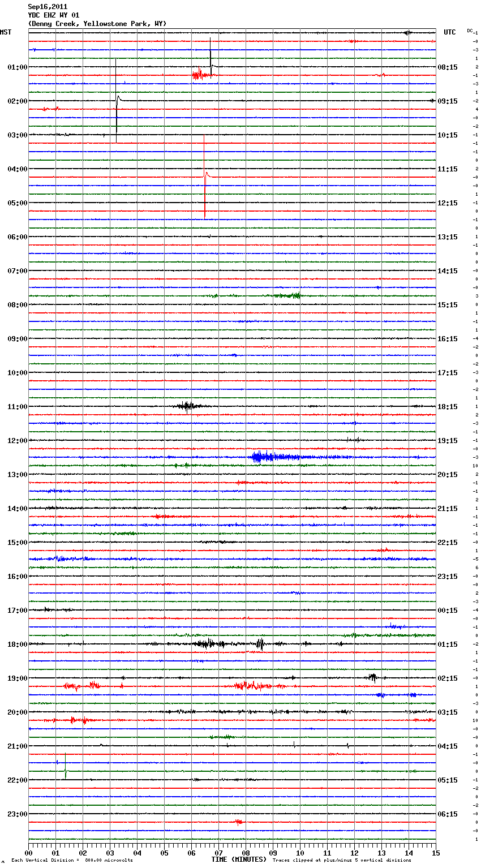This screenshot has height=868, width=481.
Task: Click the 16:15 UTC time label
Action: coord(448,339)
